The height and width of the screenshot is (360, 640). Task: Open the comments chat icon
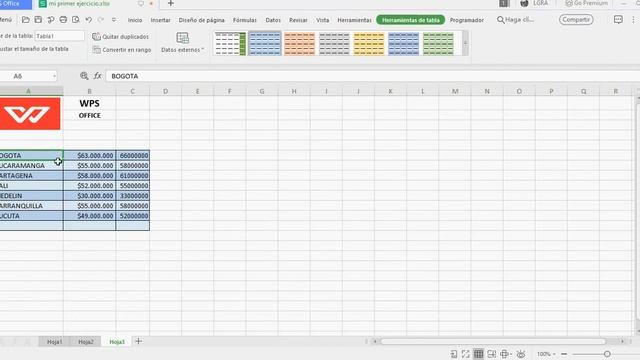coord(618,20)
